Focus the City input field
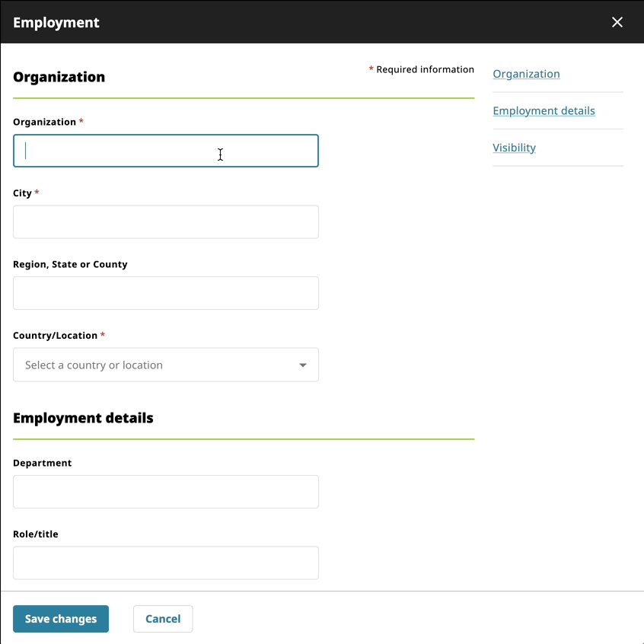644x644 pixels. pos(166,222)
